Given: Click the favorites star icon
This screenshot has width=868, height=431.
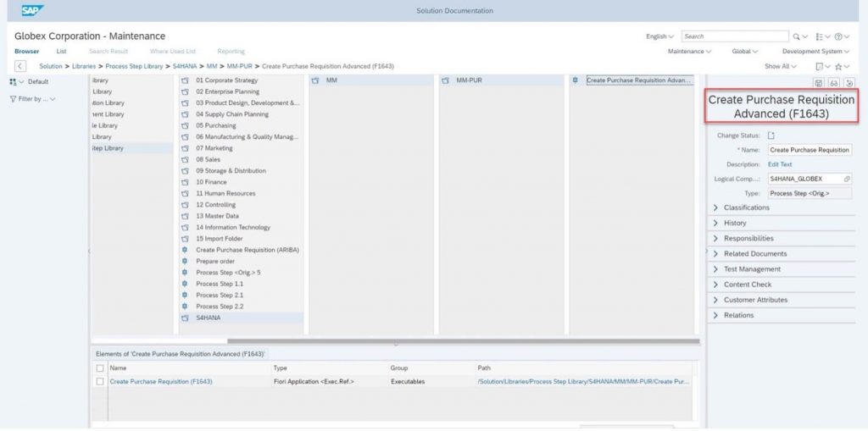Looking at the screenshot, I should pos(838,66).
